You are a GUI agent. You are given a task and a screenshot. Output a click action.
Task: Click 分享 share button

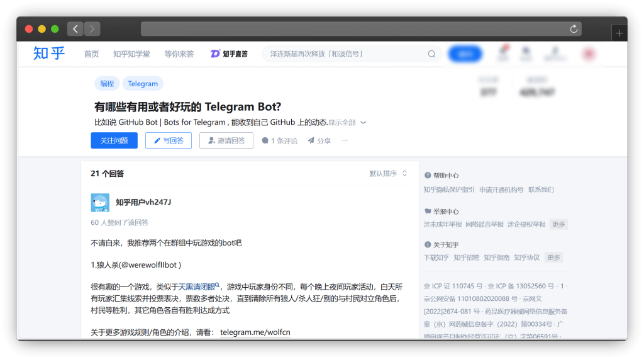(319, 140)
